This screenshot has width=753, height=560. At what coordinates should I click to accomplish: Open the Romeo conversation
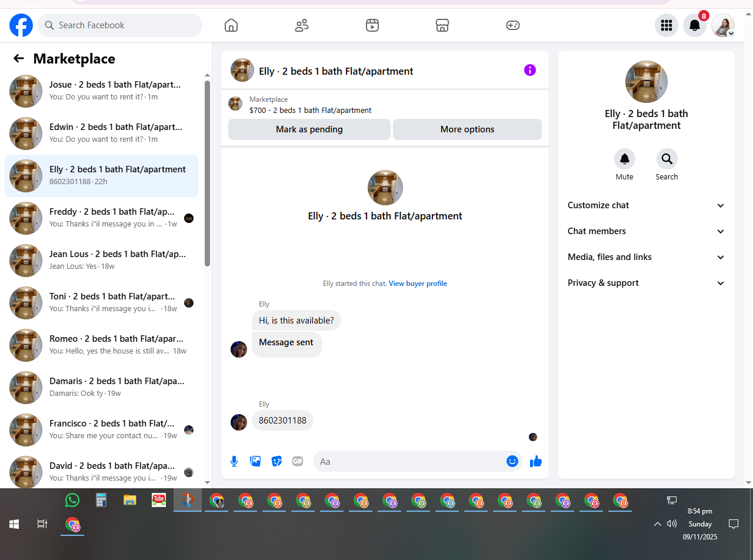click(x=101, y=345)
